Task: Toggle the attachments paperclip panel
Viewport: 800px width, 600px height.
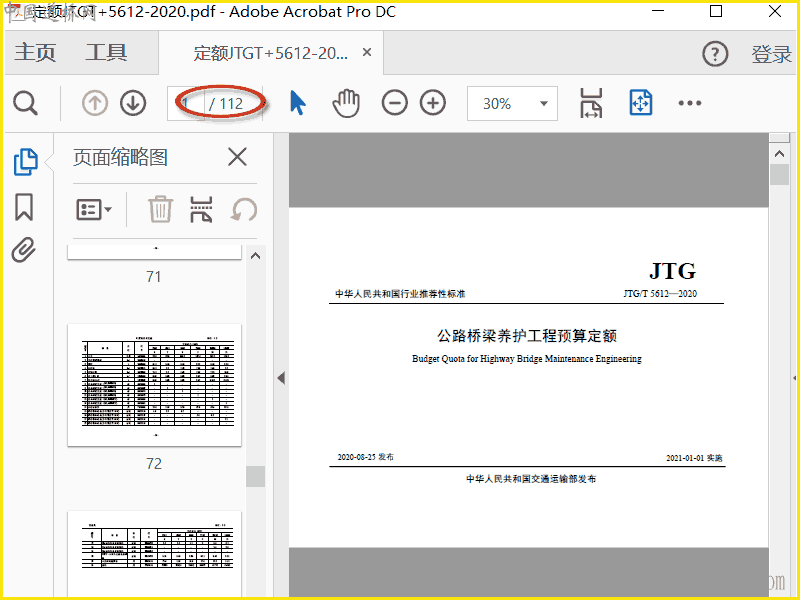Action: pos(24,250)
